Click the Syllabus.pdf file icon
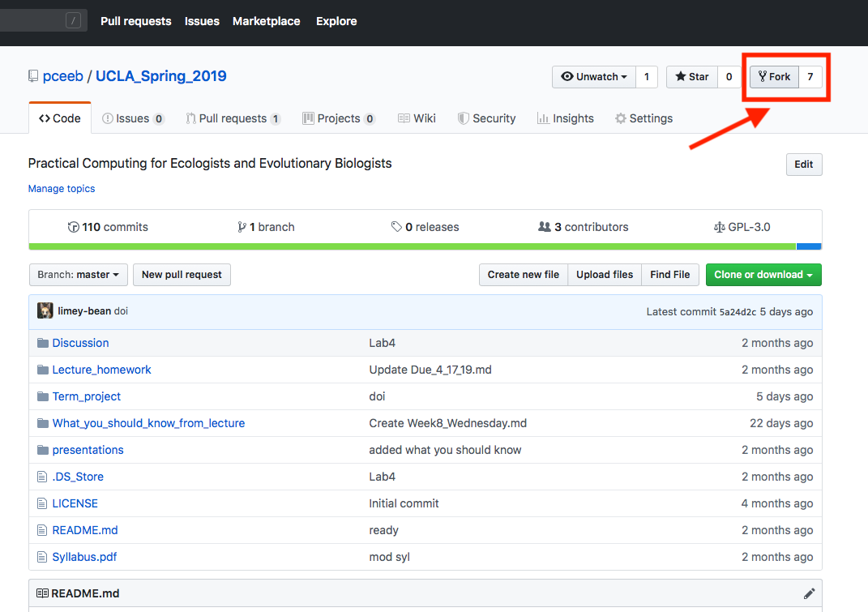The height and width of the screenshot is (612, 868). pos(42,557)
